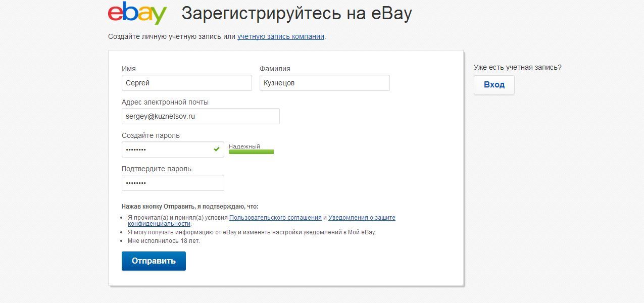Select the email address input field
Screen dimensions: 644x303
coord(201,116)
